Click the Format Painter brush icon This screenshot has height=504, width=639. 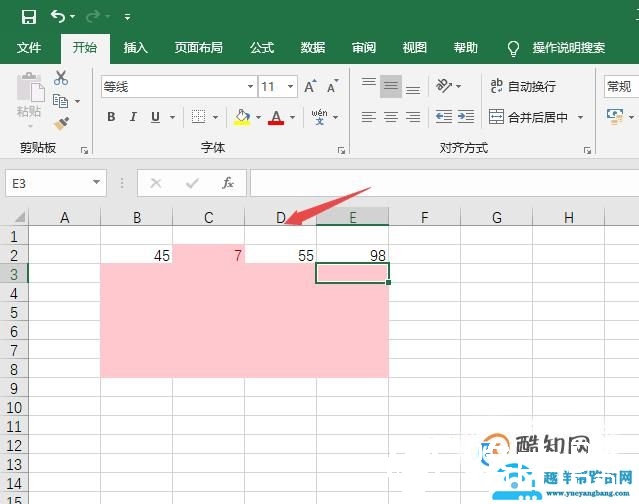click(61, 124)
